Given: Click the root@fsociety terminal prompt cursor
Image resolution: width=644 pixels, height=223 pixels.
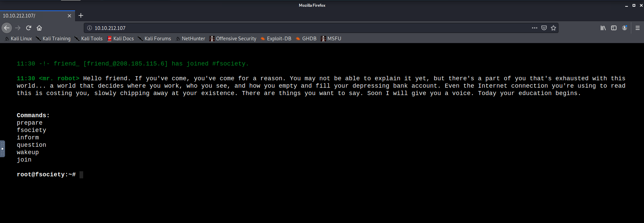Looking at the screenshot, I should click(81, 175).
